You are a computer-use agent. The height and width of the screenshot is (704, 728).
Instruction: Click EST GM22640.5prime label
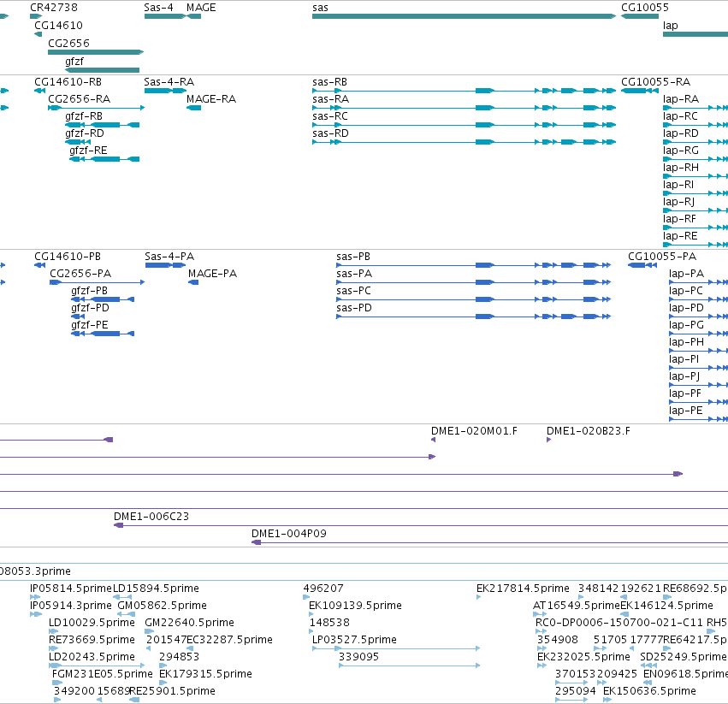click(189, 624)
